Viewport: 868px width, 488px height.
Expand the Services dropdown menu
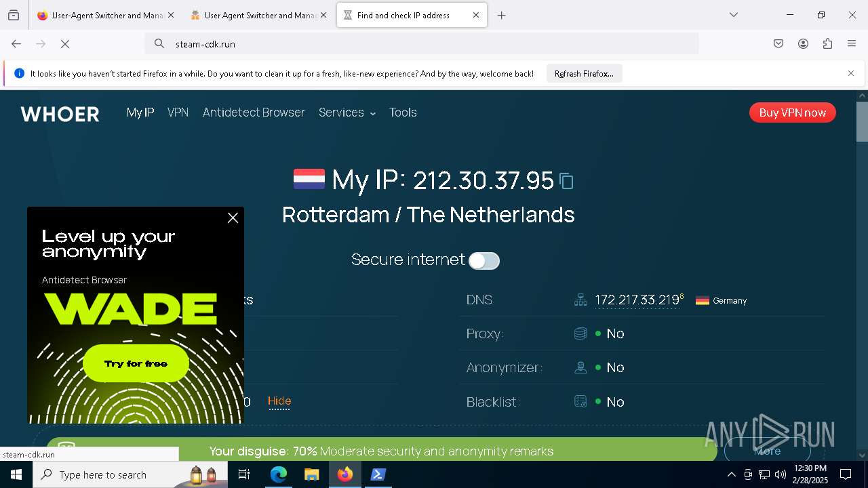click(347, 113)
